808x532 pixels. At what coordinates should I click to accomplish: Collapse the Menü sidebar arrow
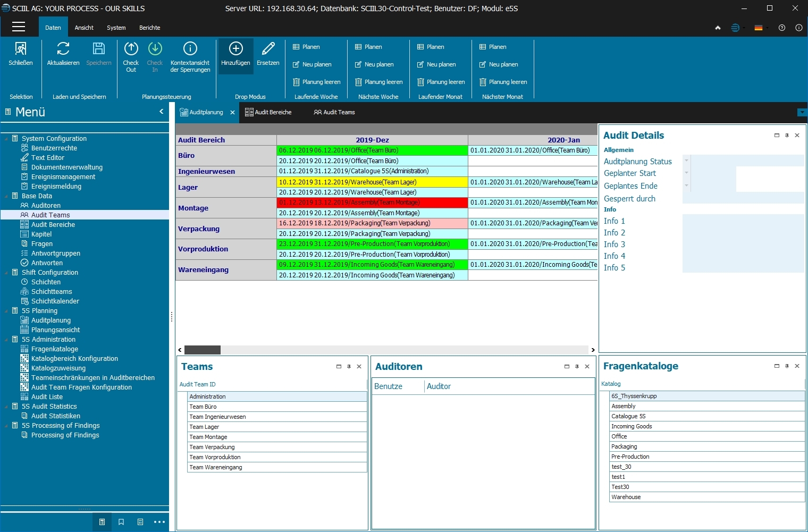click(162, 112)
